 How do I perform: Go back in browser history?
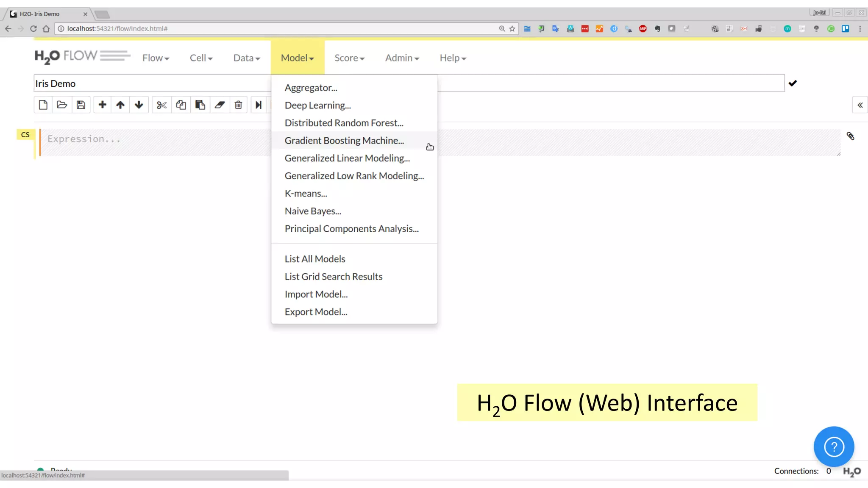(8, 29)
